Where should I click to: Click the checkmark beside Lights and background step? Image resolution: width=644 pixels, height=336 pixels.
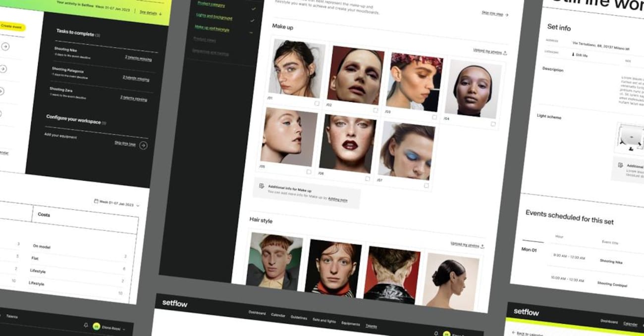point(252,21)
